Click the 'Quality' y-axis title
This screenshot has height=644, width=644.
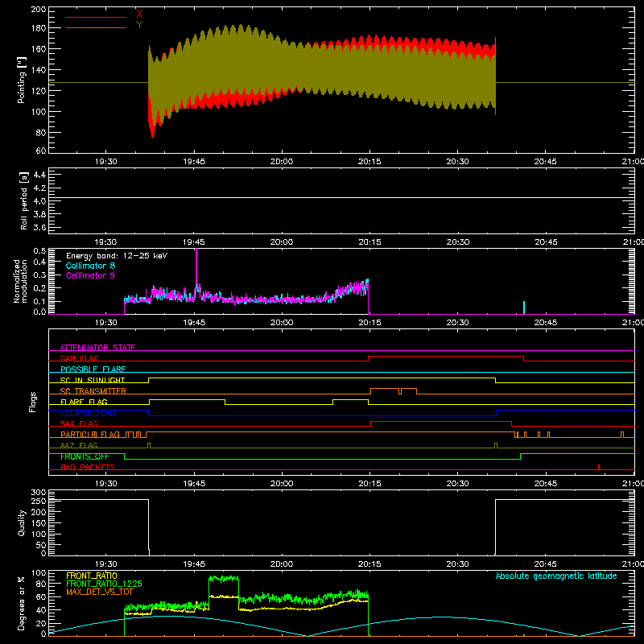[22, 522]
